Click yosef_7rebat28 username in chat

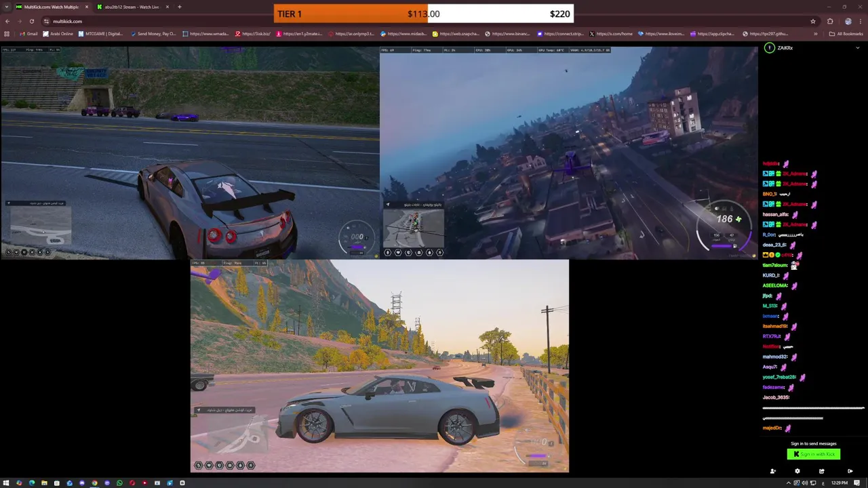[779, 377]
